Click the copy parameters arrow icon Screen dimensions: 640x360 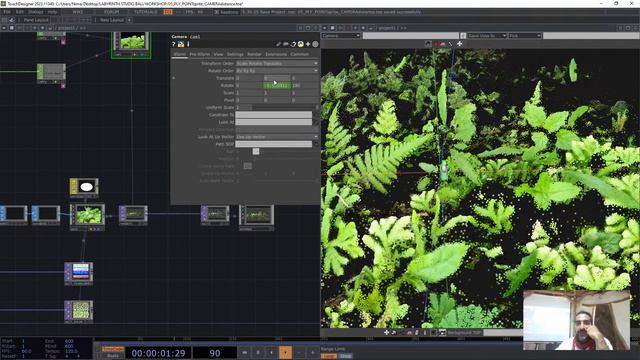coord(293,44)
